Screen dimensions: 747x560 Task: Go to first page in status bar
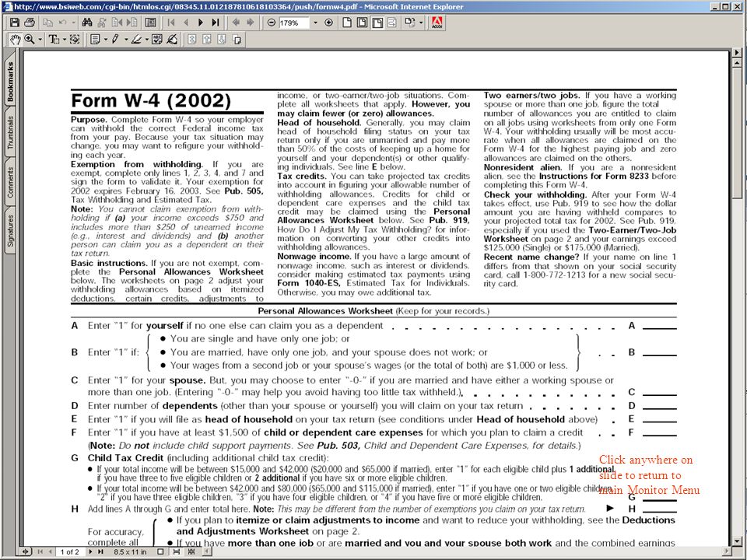(40, 552)
